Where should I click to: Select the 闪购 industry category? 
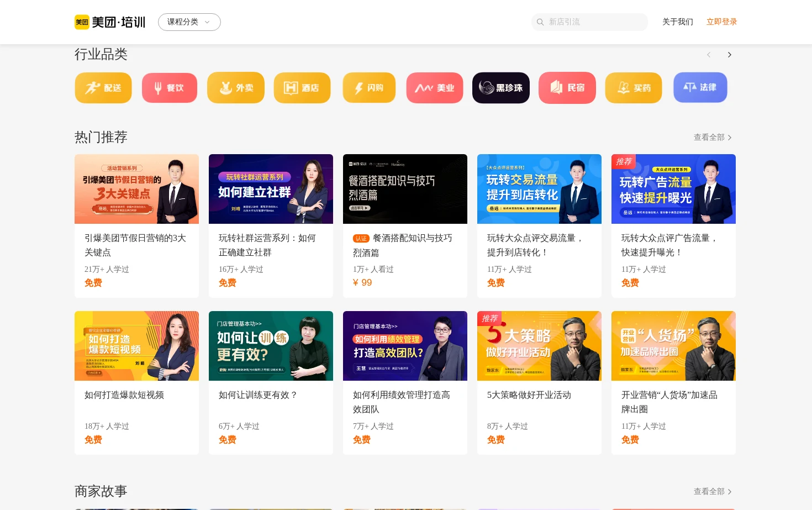pyautogui.click(x=369, y=88)
